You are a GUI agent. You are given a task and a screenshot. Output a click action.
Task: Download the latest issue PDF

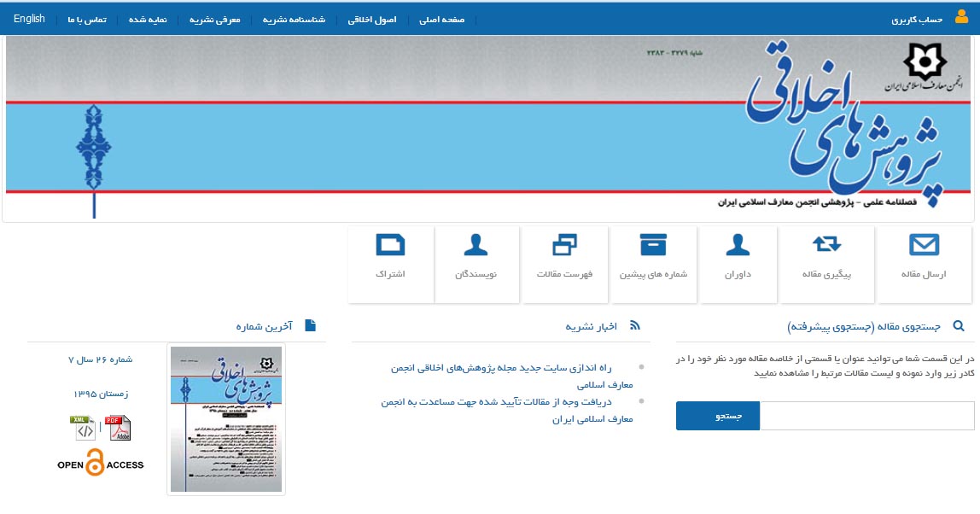[118, 428]
